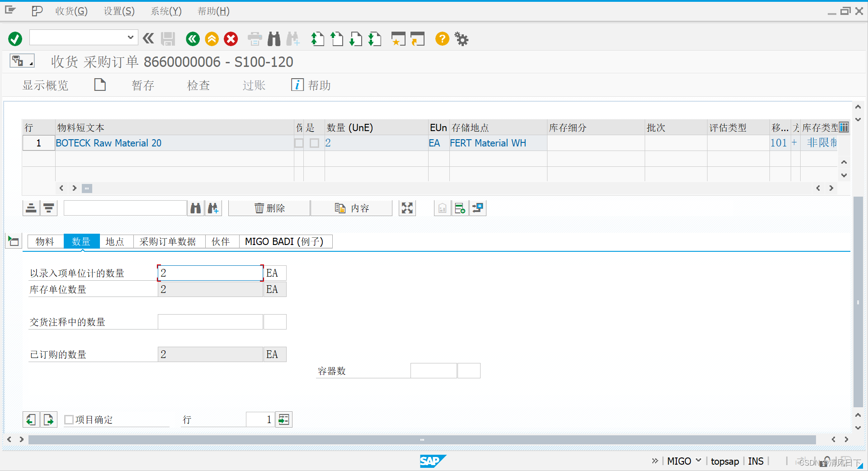
Task: Click the Create New Session icon
Action: pos(398,39)
